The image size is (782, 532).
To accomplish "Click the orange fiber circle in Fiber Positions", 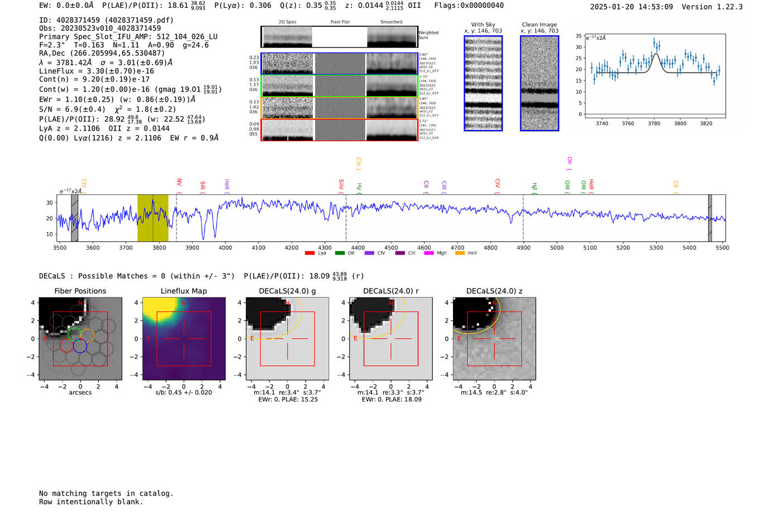I will [x=87, y=336].
